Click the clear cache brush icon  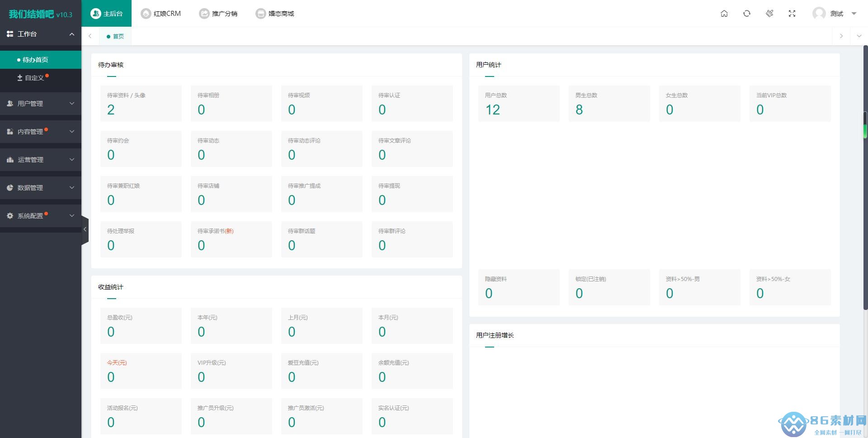769,14
